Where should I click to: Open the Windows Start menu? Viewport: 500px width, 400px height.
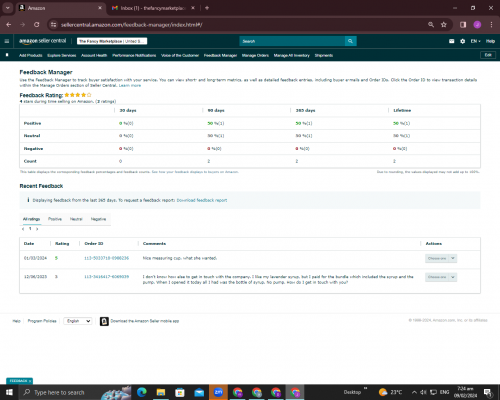(x=9, y=392)
